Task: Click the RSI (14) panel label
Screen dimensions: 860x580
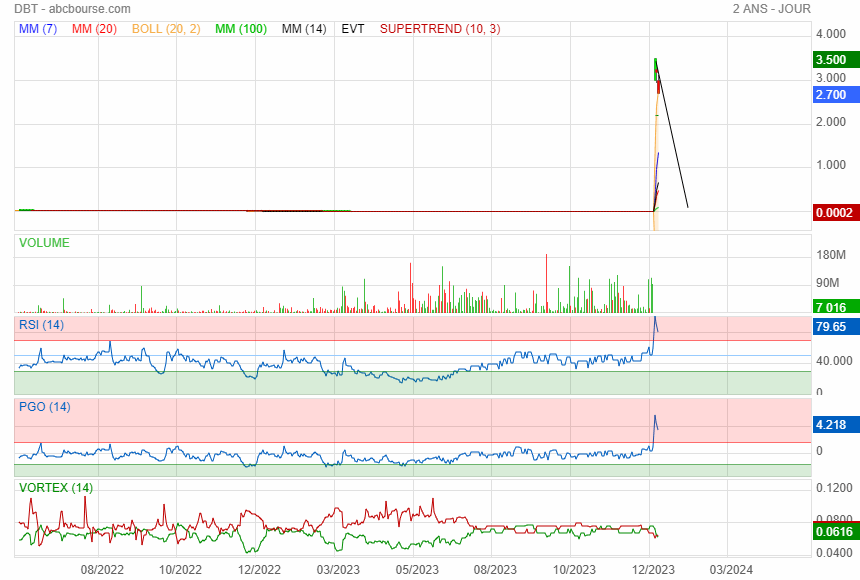Action: (42, 325)
